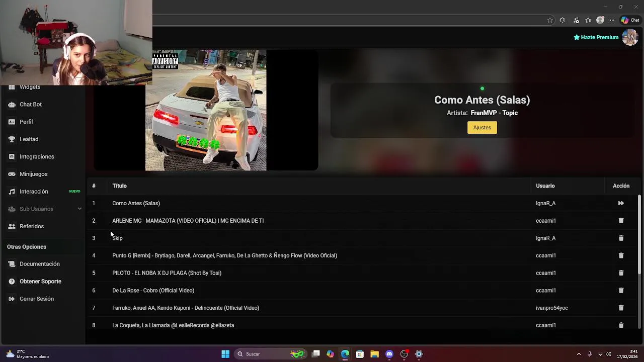Click Obtener Soporte
The height and width of the screenshot is (362, 644).
[x=40, y=281]
